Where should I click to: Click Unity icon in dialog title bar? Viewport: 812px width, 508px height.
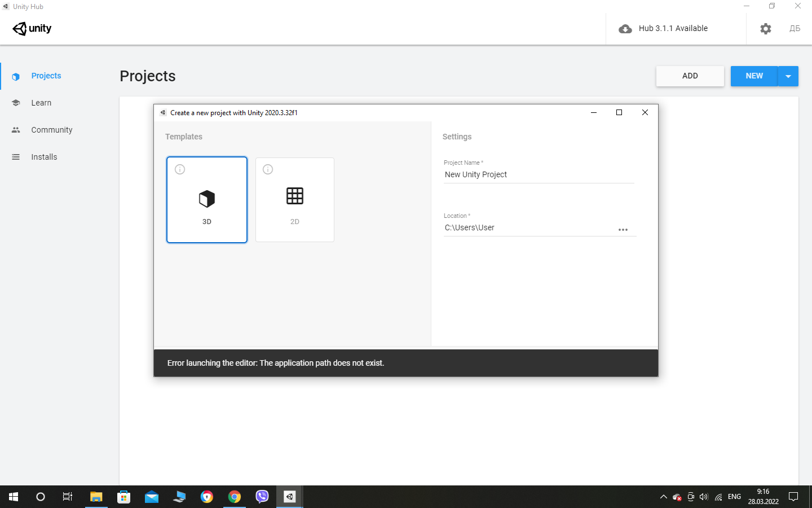pos(163,112)
